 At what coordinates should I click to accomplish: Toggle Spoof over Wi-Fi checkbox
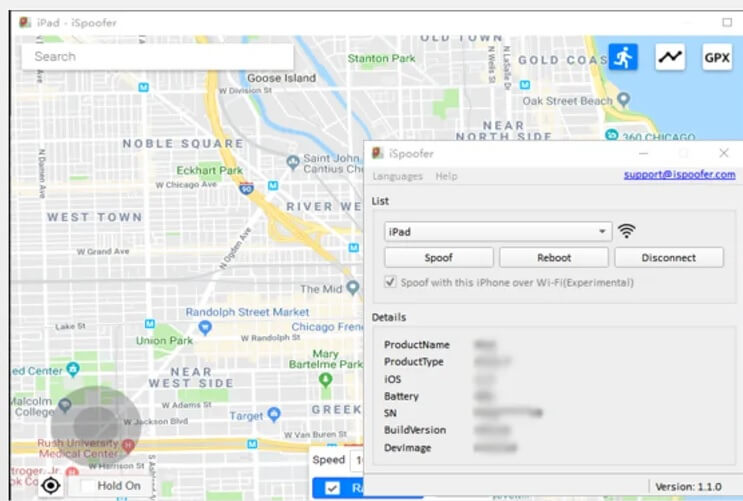tap(390, 282)
